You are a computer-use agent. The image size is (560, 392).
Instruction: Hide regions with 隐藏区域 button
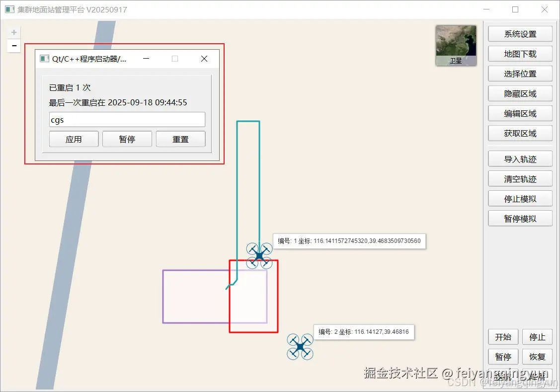point(520,93)
